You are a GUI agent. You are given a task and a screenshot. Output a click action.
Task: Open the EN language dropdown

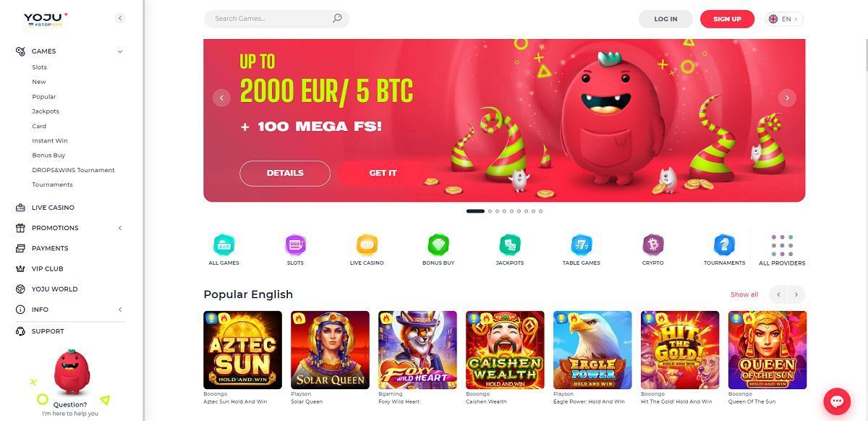(784, 19)
